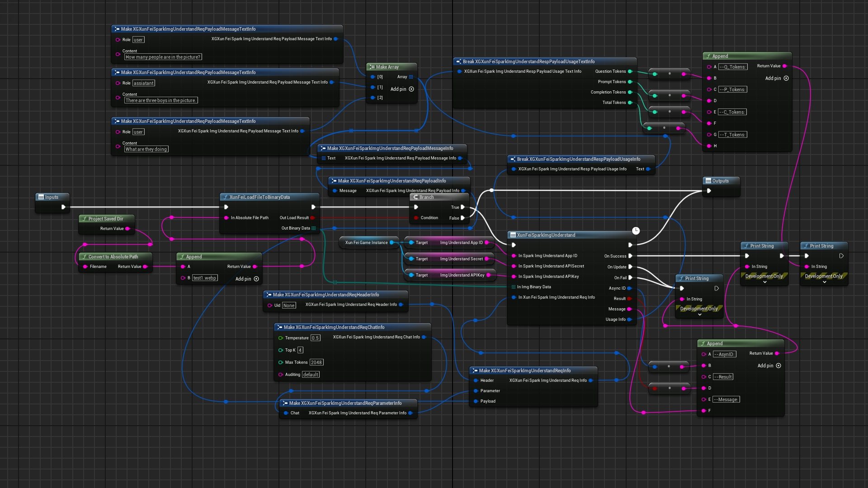Click the Role field containing assiatant
The width and height of the screenshot is (868, 488).
[144, 83]
